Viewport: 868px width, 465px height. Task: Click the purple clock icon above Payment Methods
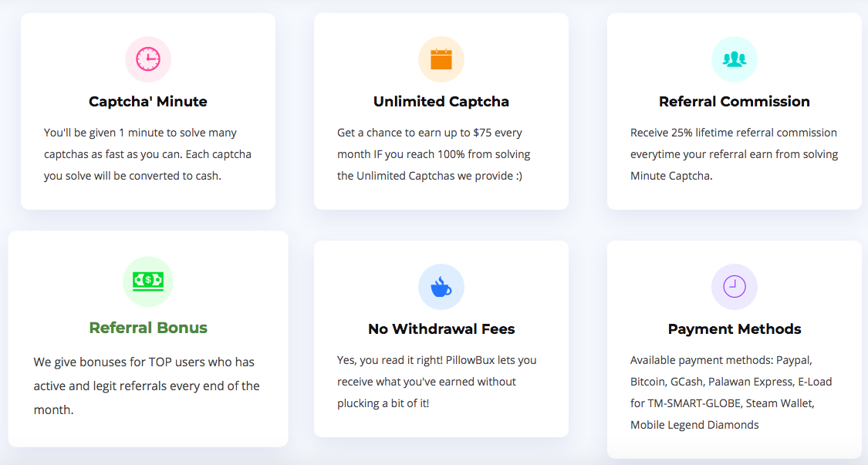point(734,287)
